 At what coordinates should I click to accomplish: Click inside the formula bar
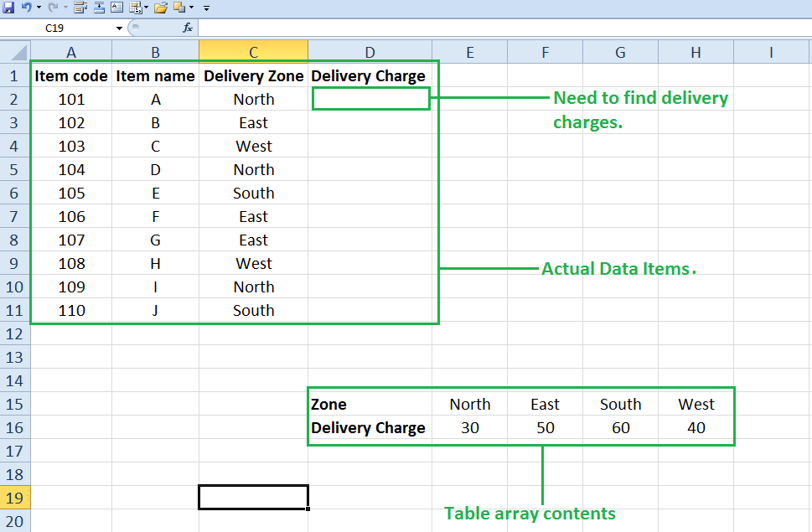tap(335, 26)
